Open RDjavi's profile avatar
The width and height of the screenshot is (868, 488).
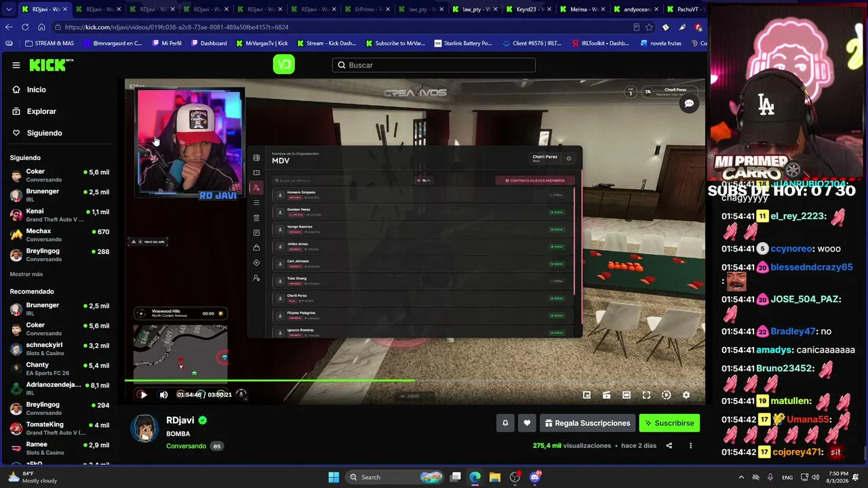[144, 428]
